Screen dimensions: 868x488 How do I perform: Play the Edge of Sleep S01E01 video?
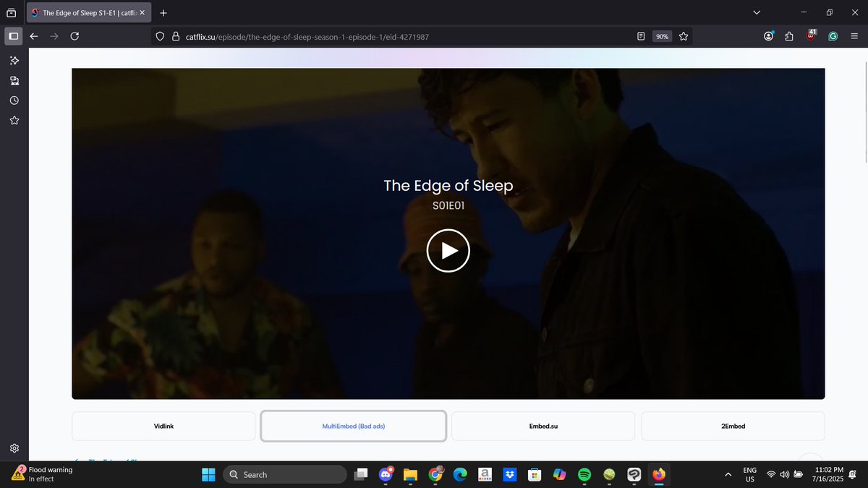coord(448,251)
